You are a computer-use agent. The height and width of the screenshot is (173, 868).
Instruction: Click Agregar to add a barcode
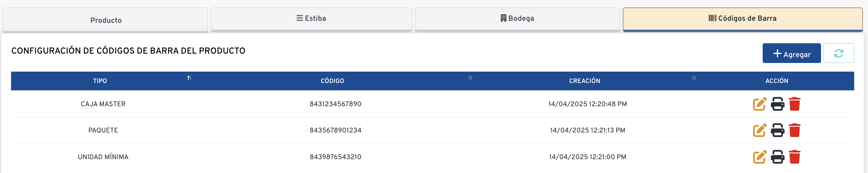pos(791,53)
